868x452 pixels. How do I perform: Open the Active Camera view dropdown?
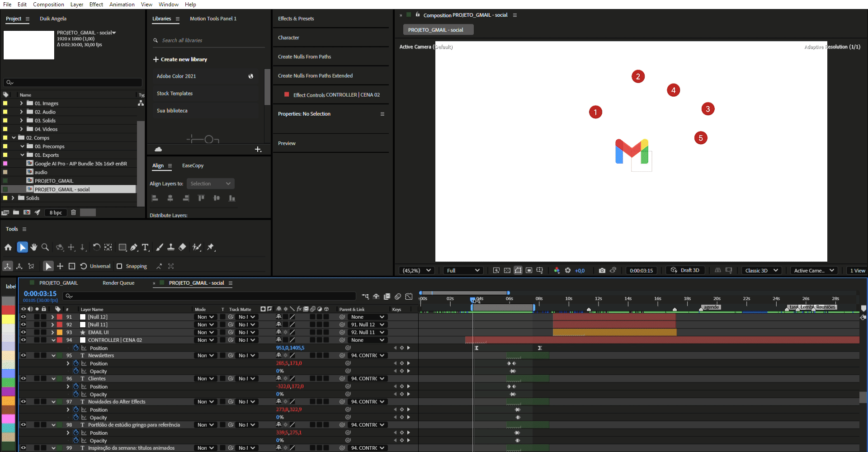click(814, 270)
